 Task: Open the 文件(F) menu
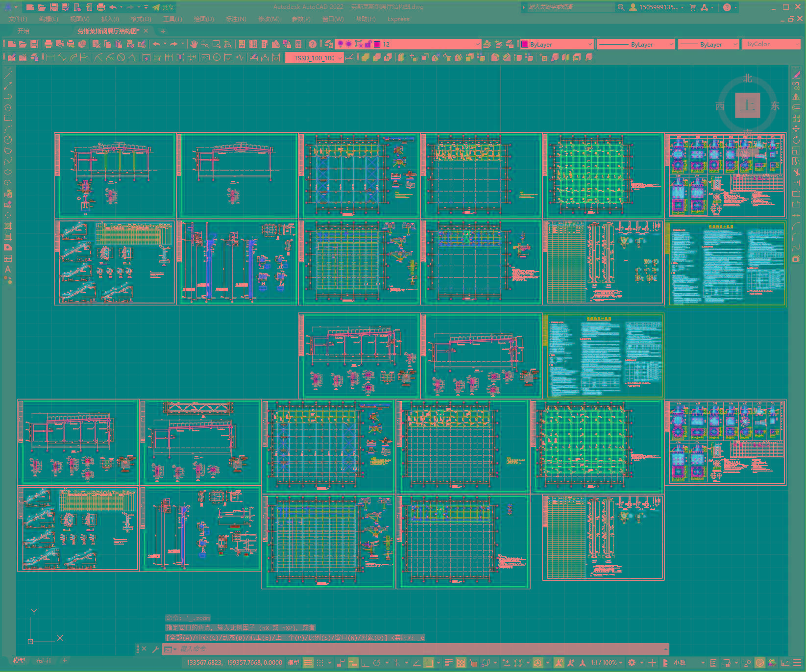(18, 19)
